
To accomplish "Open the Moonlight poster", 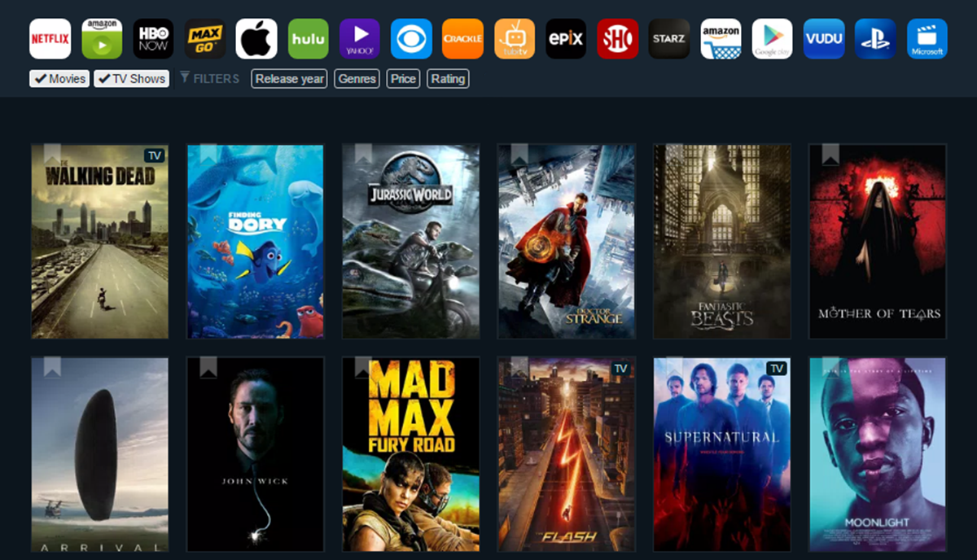I will (878, 454).
